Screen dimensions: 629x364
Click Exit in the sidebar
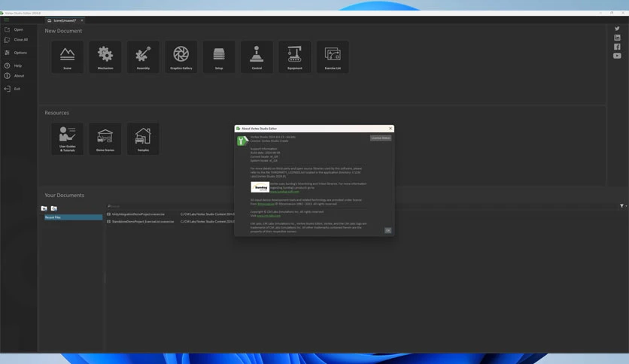click(13, 89)
